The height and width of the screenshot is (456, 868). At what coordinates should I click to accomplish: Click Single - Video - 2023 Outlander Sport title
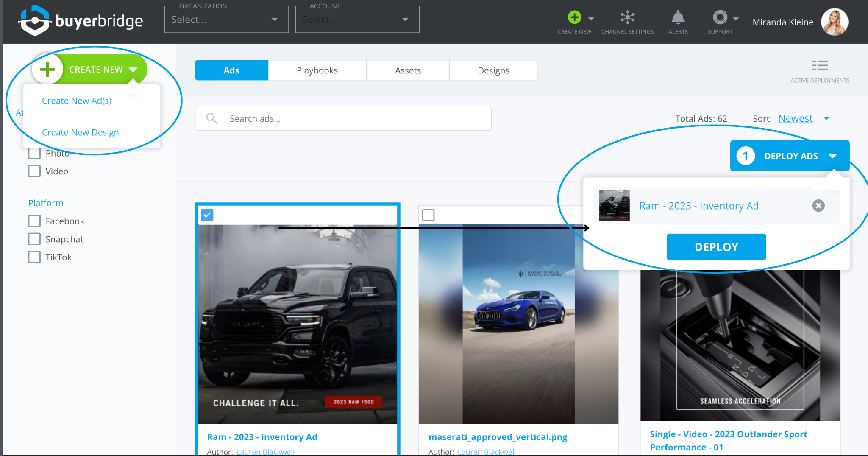728,440
